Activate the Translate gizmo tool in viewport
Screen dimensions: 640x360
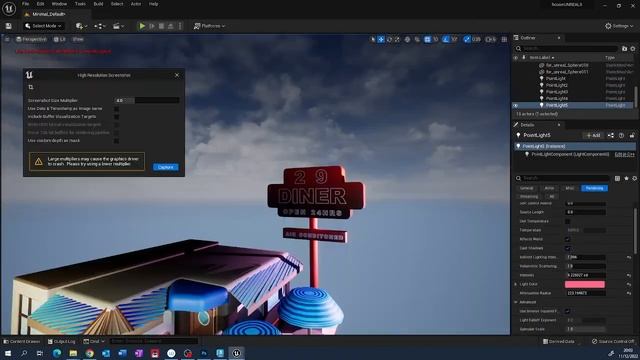tap(381, 39)
